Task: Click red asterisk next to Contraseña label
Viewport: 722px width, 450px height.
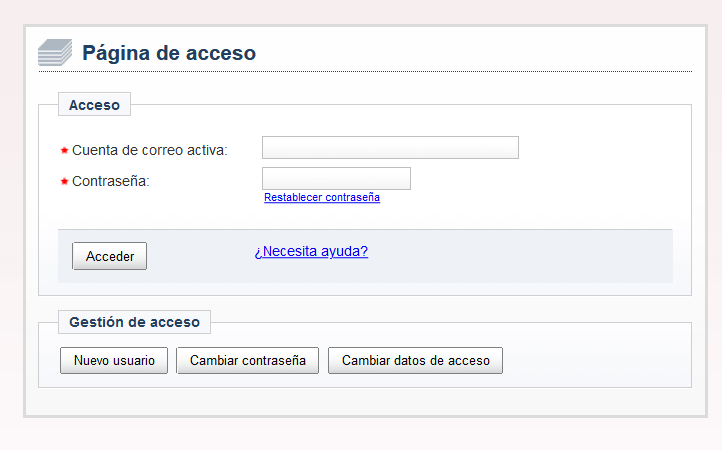Action: 64,181
